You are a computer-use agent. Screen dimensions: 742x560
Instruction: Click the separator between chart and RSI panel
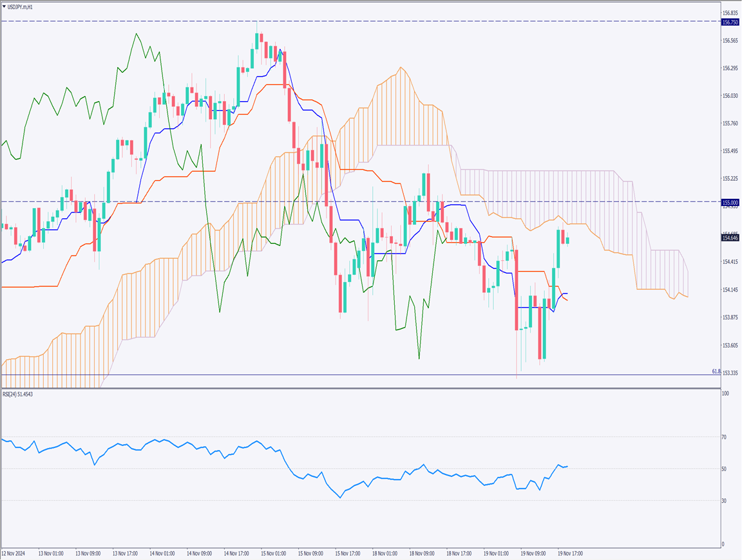pos(361,389)
